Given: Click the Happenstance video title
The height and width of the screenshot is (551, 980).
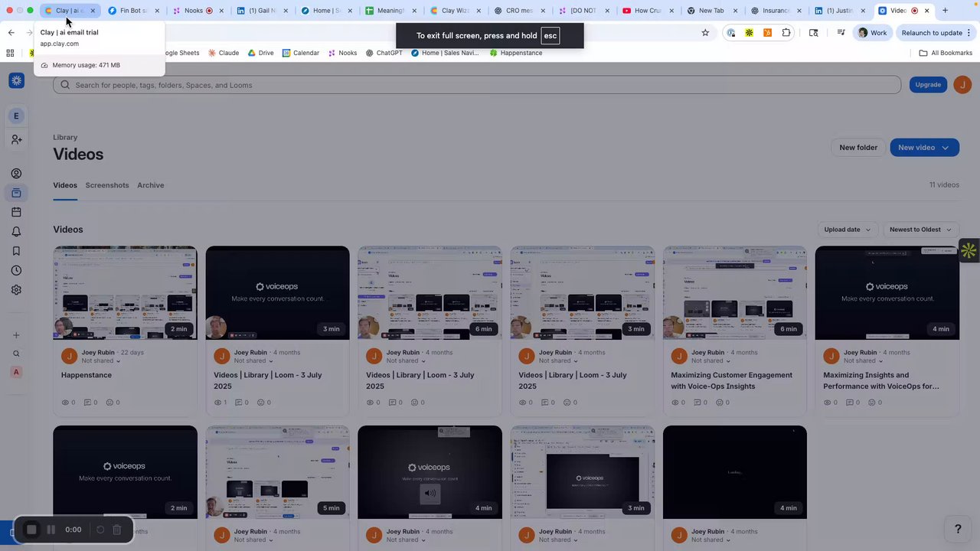Looking at the screenshot, I should click(87, 375).
